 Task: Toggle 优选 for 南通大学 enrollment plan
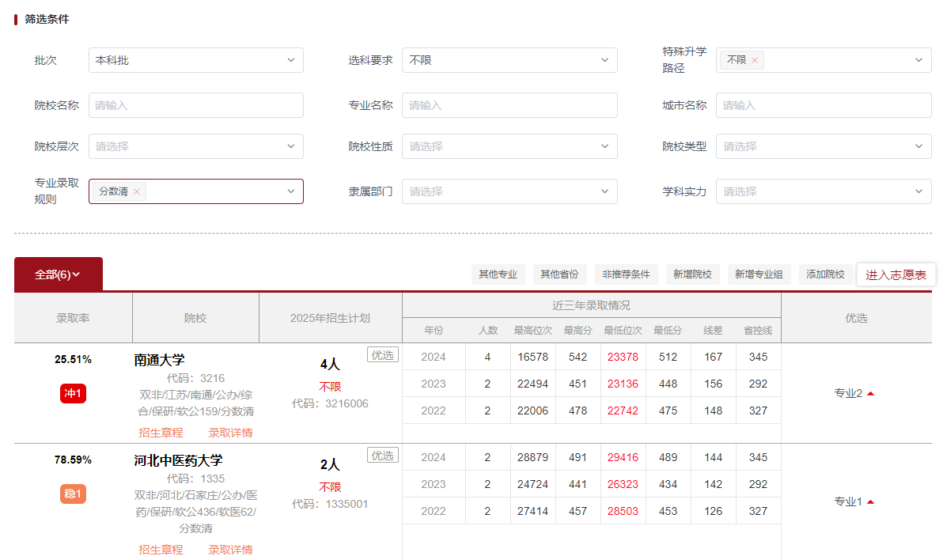(383, 355)
